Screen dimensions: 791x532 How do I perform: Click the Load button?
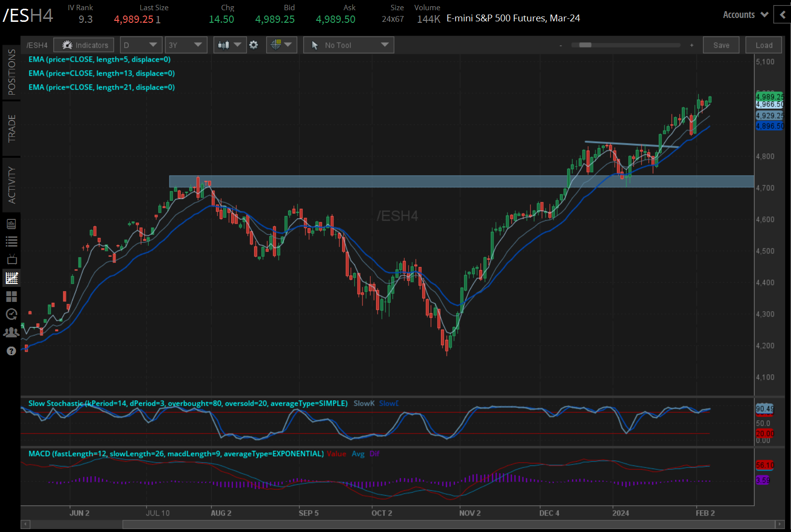click(x=763, y=45)
